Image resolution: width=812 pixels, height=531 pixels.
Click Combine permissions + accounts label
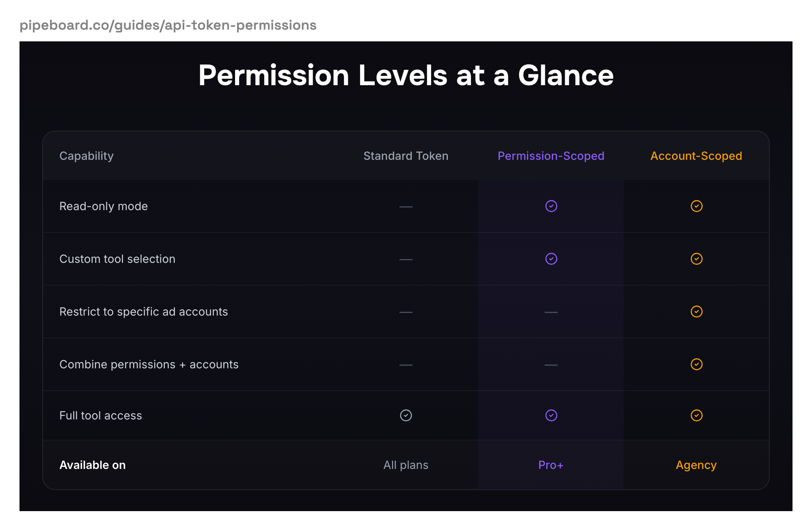pos(149,365)
